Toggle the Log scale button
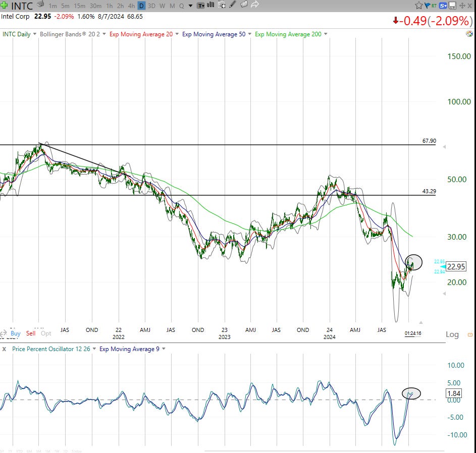 [452, 334]
